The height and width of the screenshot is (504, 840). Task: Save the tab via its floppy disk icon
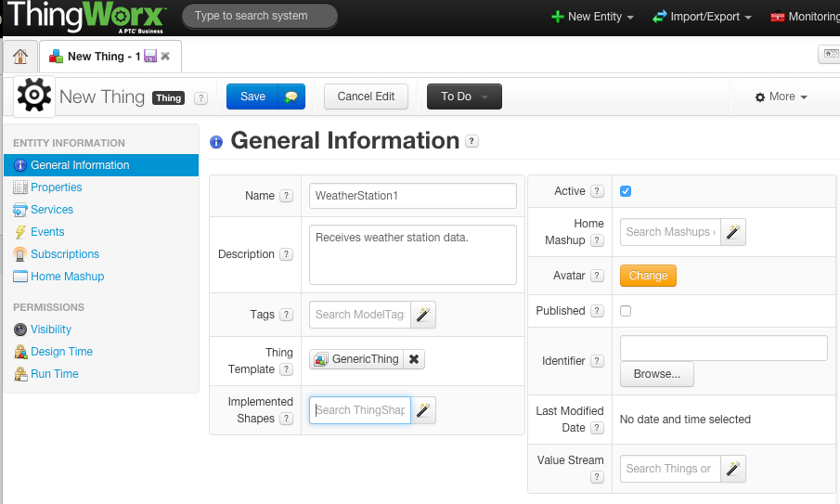pyautogui.click(x=150, y=56)
